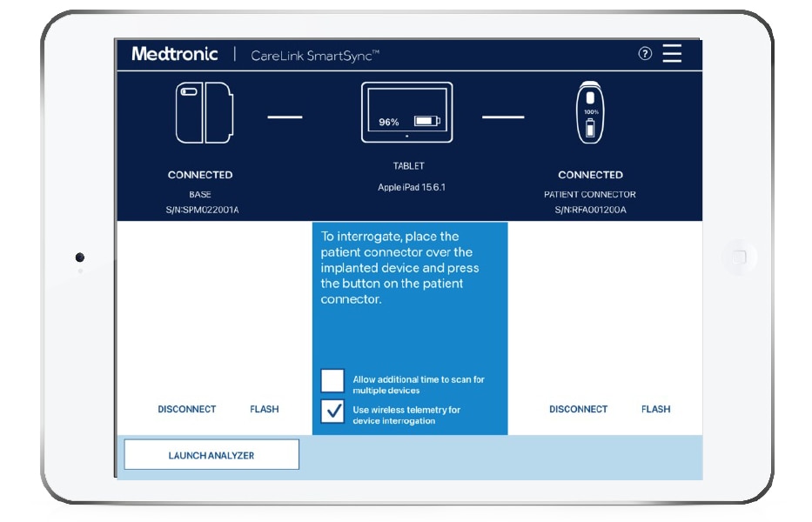This screenshot has width=812, height=522.
Task: Flash the base firmware
Action: [x=265, y=408]
